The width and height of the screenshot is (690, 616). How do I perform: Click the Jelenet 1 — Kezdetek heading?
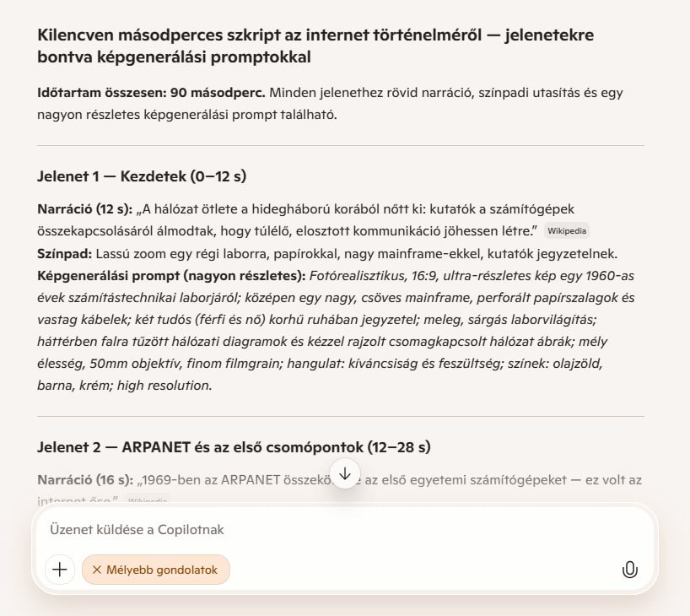(x=142, y=176)
